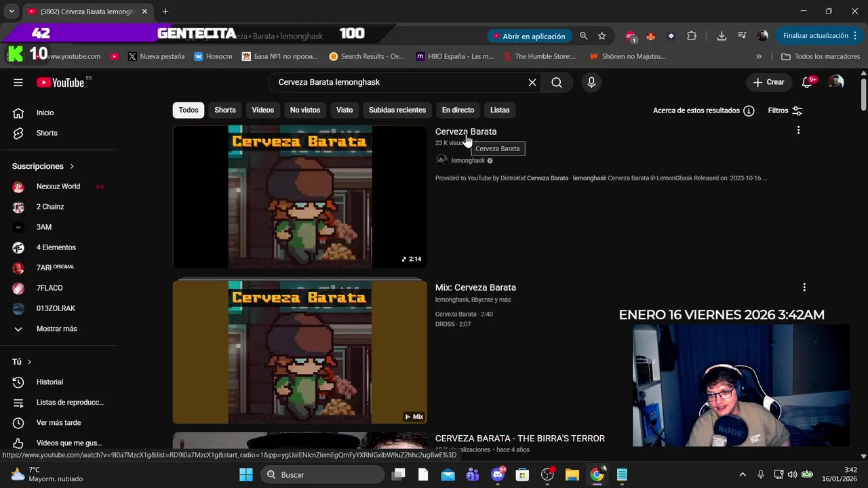This screenshot has height=488, width=868.
Task: Open the YouTube account avatar menu
Action: pos(836,82)
